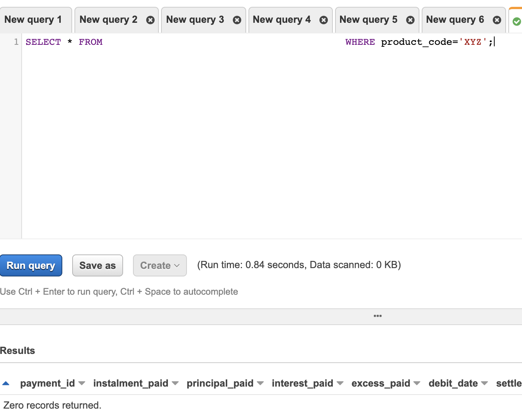The image size is (522, 420).
Task: Toggle the blue ascending sort arrow
Action: (x=6, y=383)
